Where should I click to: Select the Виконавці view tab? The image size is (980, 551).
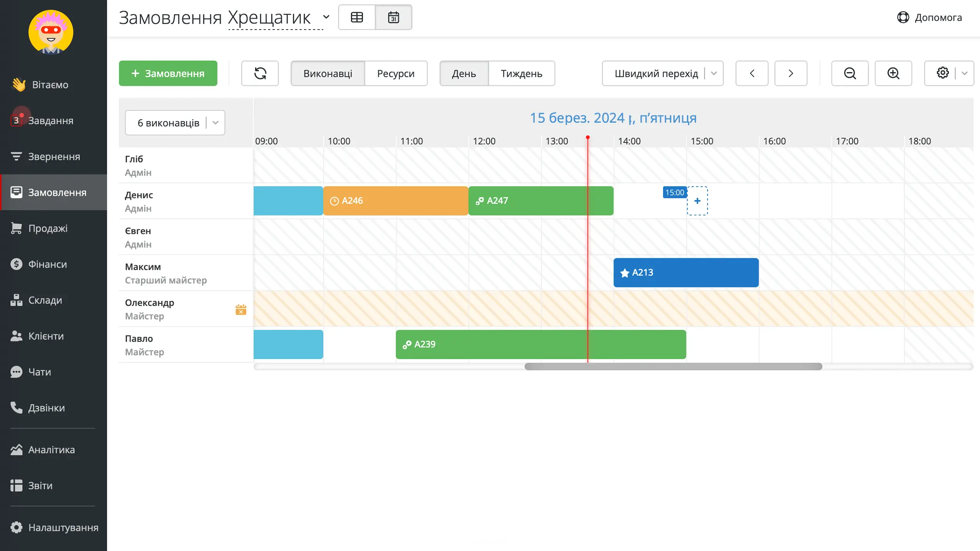click(328, 73)
